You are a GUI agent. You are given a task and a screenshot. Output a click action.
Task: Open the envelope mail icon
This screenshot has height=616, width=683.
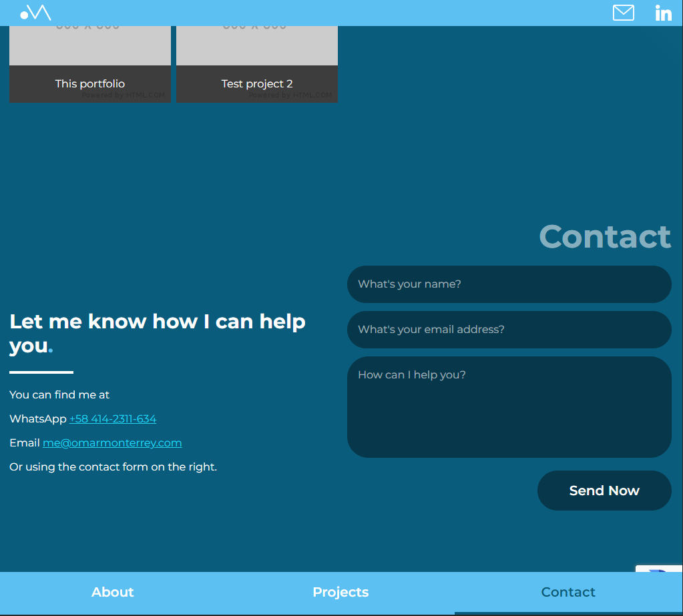(623, 13)
